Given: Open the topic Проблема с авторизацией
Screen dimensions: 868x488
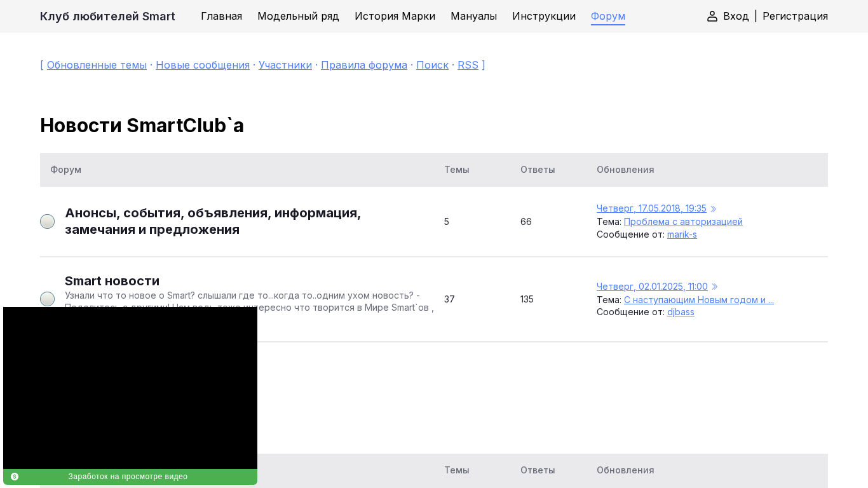Looking at the screenshot, I should [x=683, y=222].
